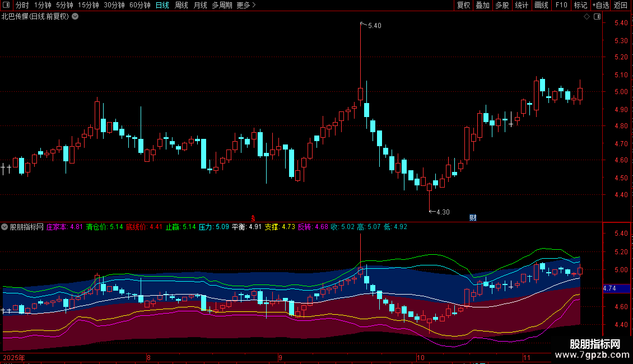Switch to 周线 weekly chart
This screenshot has height=364, width=633.
181,6
